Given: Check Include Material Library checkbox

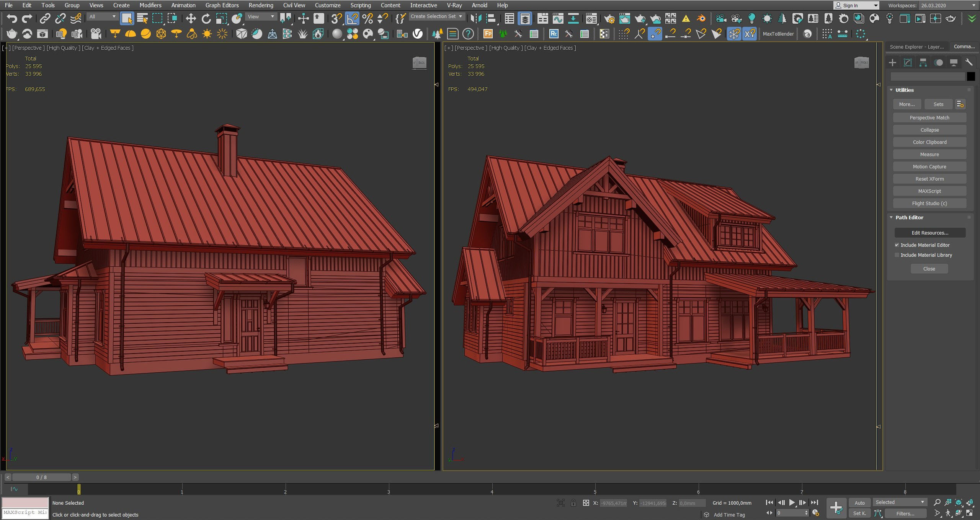Looking at the screenshot, I should tap(897, 255).
